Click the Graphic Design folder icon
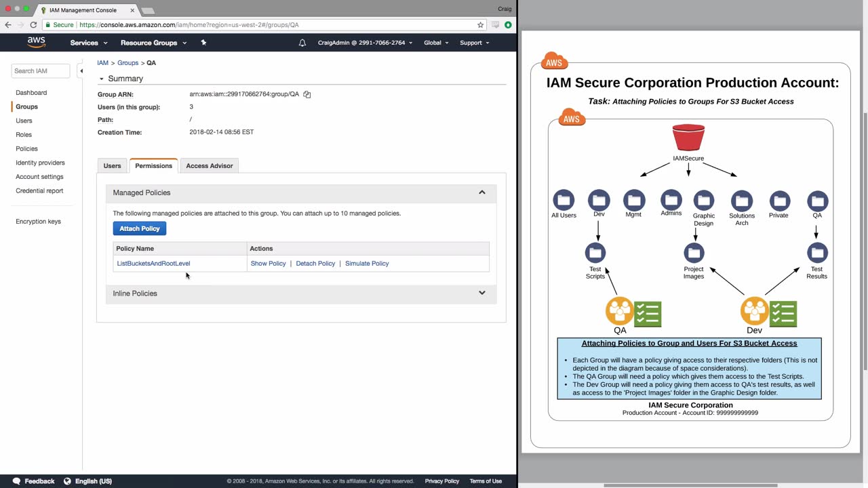The width and height of the screenshot is (868, 488). coord(704,200)
